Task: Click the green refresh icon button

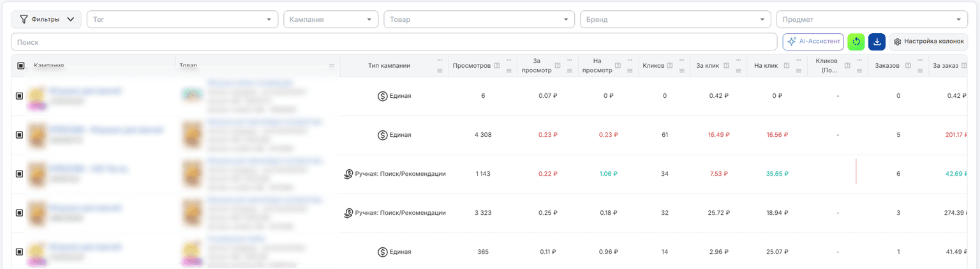Action: [x=856, y=42]
